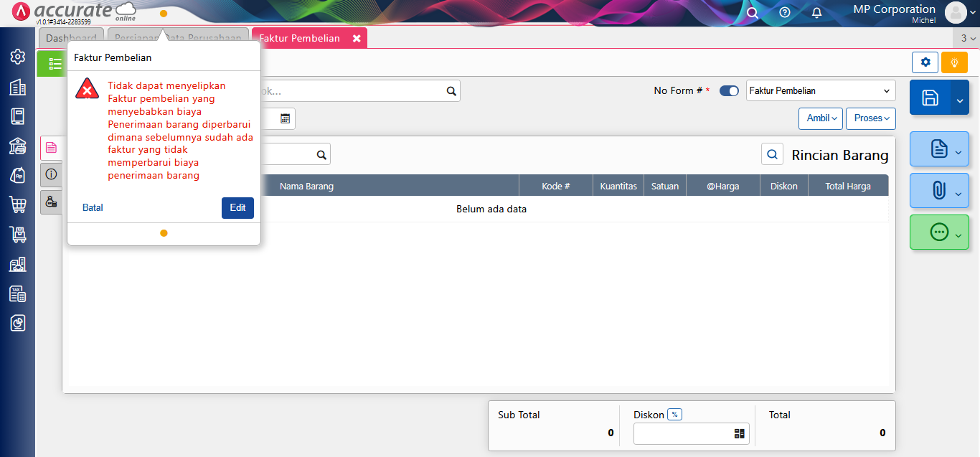Screen dimensions: 980x457
Task: Open the date picker calendar icon
Action: 285,118
